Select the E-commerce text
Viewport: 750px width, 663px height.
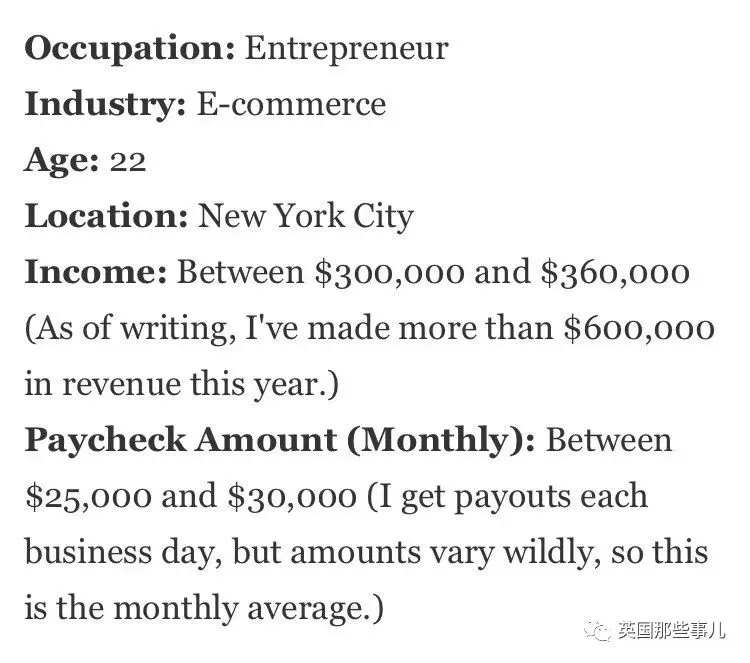pos(291,104)
